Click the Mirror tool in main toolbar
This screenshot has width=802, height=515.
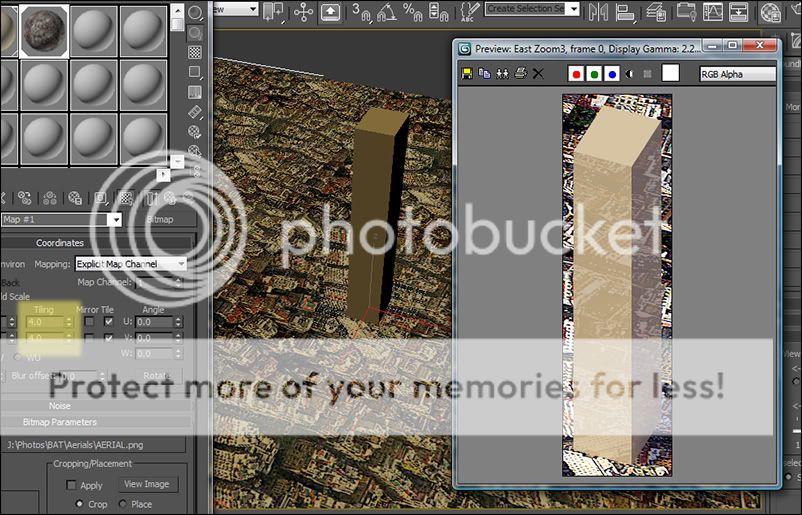599,11
